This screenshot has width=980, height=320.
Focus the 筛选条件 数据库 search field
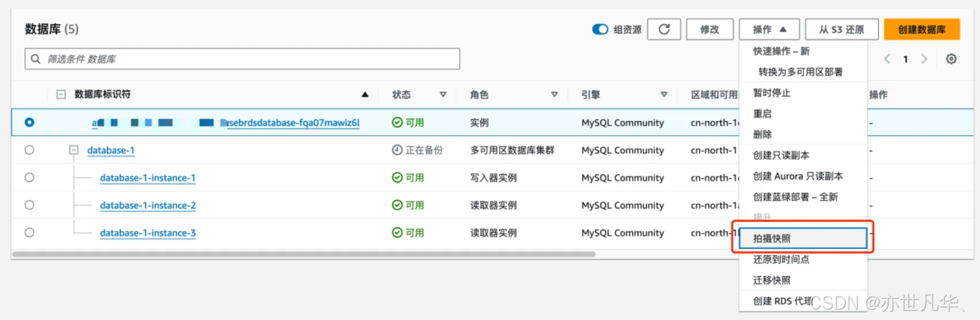(x=242, y=59)
